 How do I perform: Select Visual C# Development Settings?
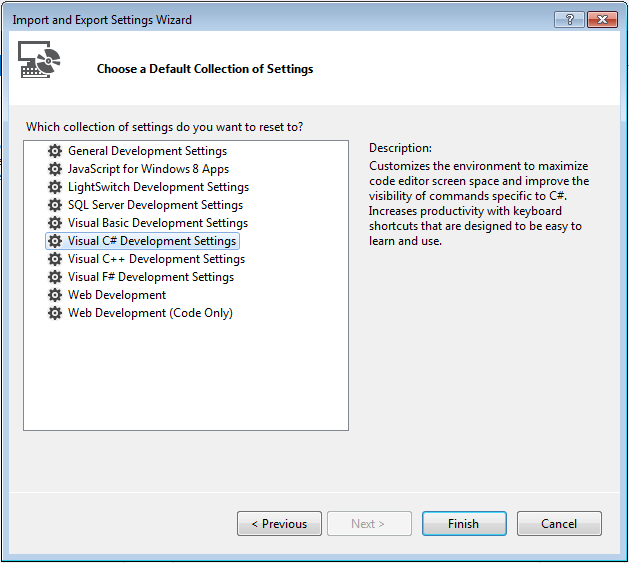tap(152, 241)
